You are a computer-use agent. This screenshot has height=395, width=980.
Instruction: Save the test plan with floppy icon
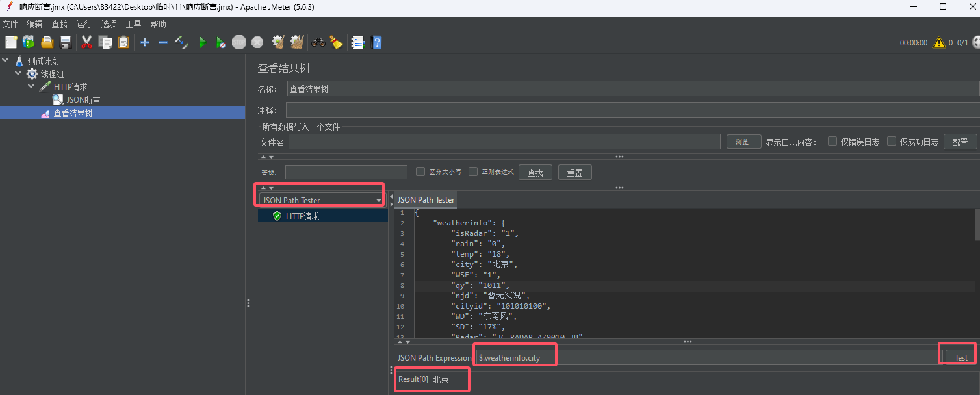click(65, 42)
